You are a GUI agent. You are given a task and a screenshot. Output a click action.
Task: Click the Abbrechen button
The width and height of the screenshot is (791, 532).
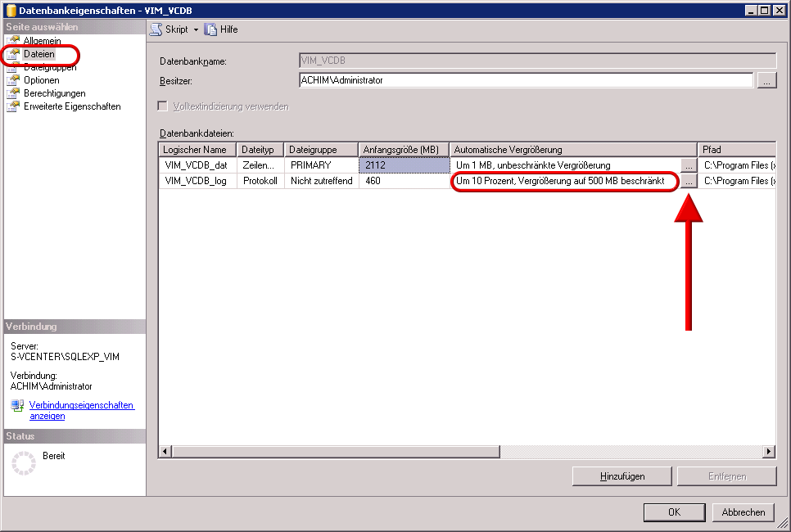click(x=744, y=512)
